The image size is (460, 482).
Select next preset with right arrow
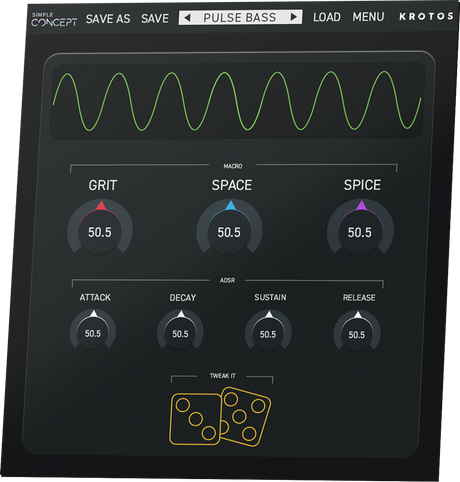coord(294,17)
